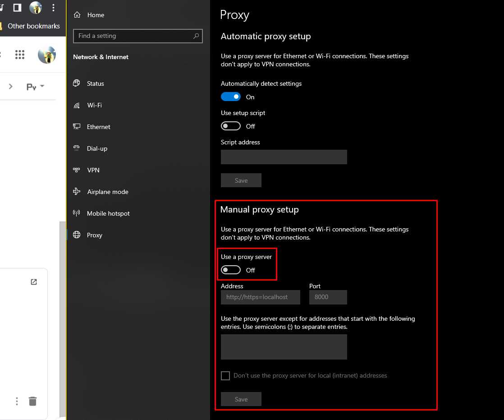The height and width of the screenshot is (420, 504).
Task: Turn on Use a proxy server
Action: click(231, 269)
